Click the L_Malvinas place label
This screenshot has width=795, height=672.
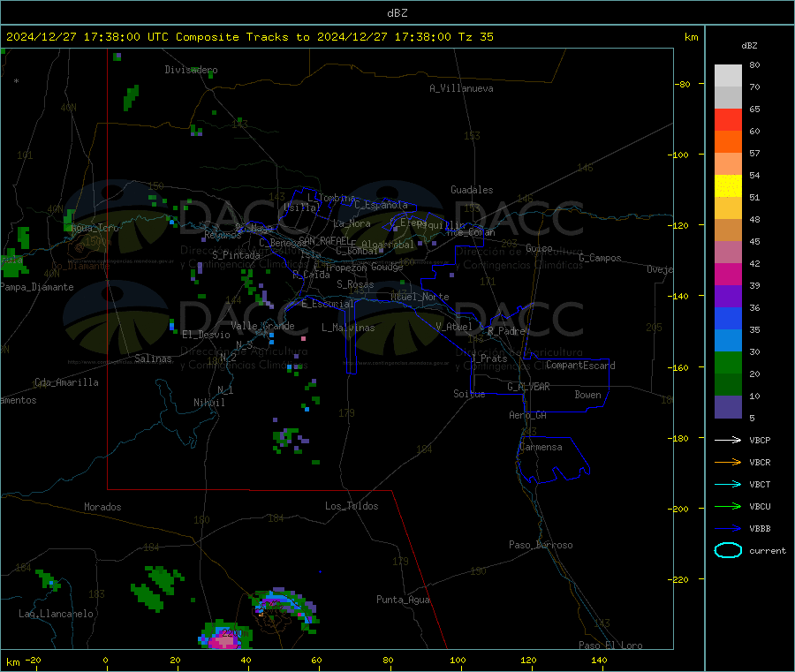click(348, 328)
